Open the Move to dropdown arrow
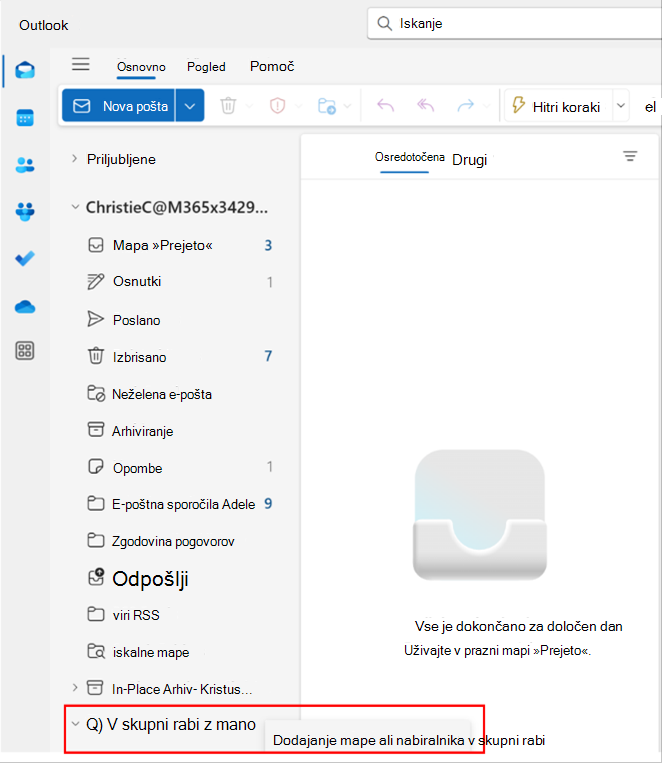662x763 pixels. click(347, 106)
